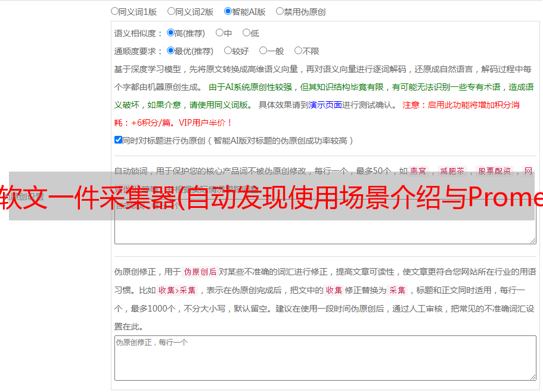Viewport: 543px width, 392px height.
Task: Click the 伪原创修正 textarea
Action: pyautogui.click(x=325, y=358)
